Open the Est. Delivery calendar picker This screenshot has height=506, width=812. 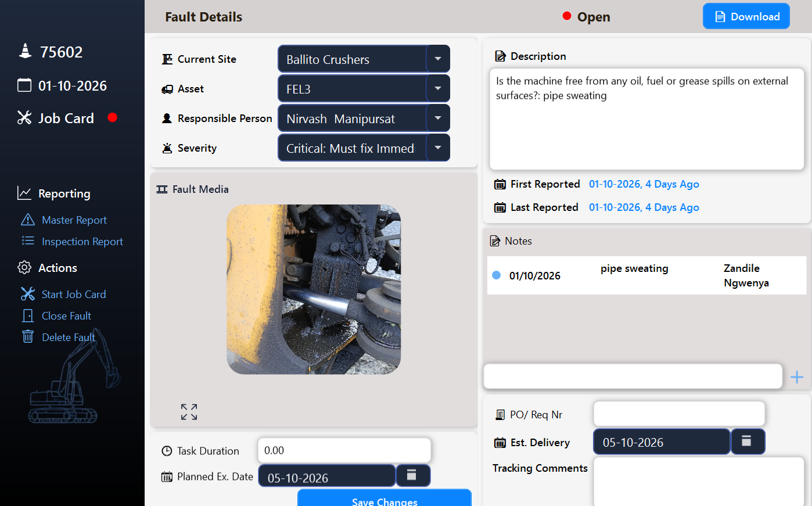748,442
